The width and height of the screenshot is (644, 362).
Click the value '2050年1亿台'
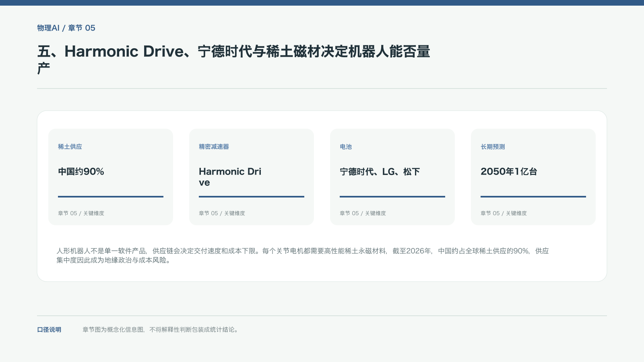[x=509, y=172]
